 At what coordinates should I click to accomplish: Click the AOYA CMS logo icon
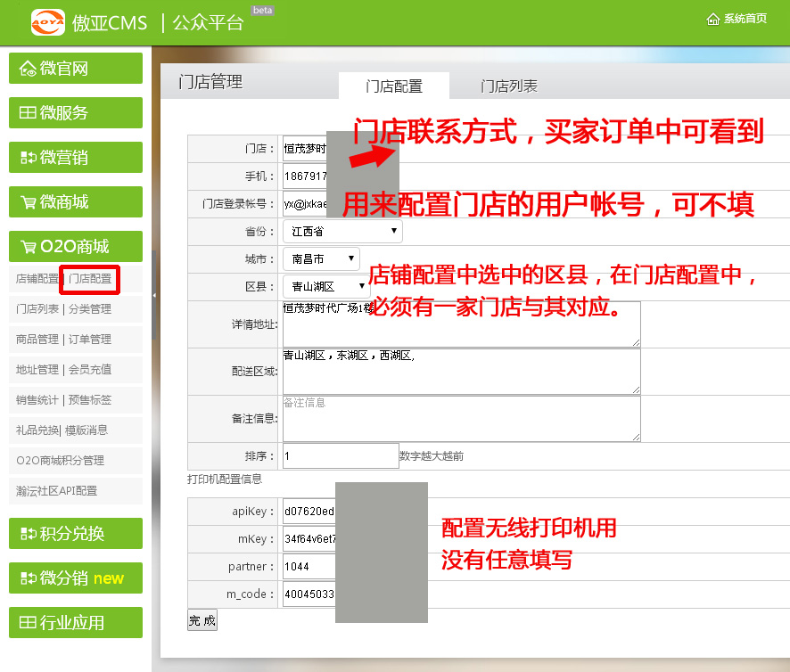pos(48,22)
